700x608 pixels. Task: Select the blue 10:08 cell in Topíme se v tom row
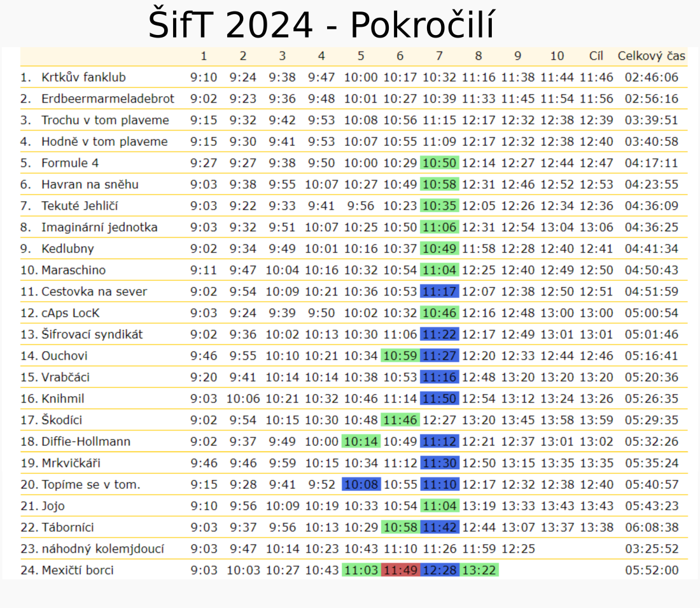(361, 484)
